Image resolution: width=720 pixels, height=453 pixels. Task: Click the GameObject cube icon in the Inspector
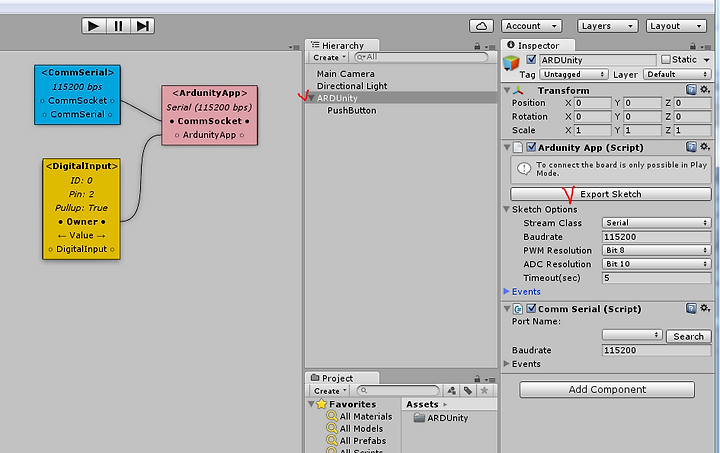[x=511, y=62]
